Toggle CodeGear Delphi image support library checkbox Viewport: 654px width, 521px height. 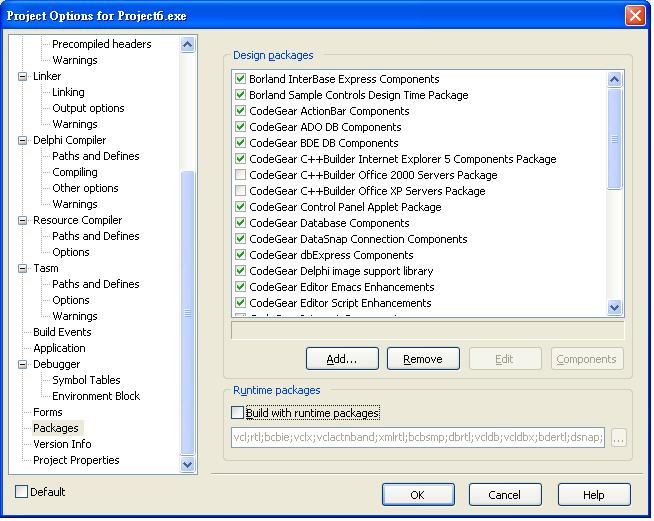tap(240, 271)
